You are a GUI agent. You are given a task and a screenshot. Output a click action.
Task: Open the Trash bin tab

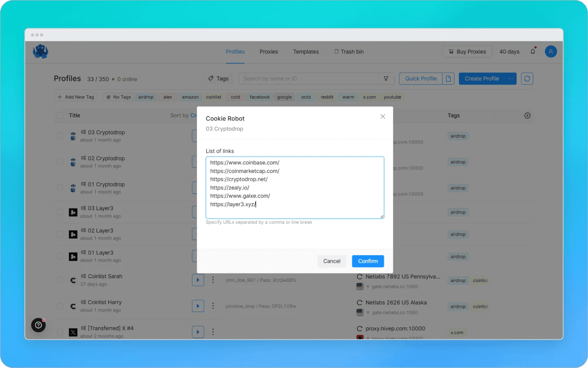tap(349, 52)
